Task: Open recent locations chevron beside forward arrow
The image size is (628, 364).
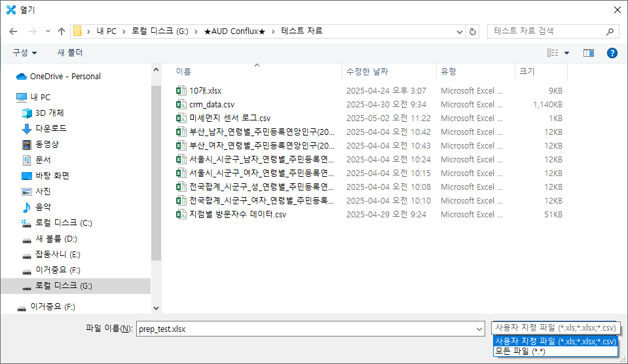Action: [x=48, y=31]
